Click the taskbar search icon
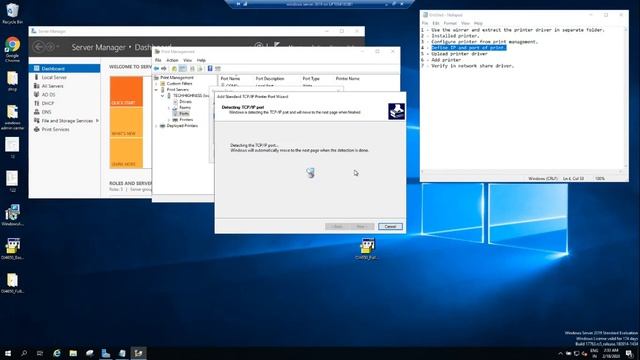The height and width of the screenshot is (360, 640). (x=24, y=353)
